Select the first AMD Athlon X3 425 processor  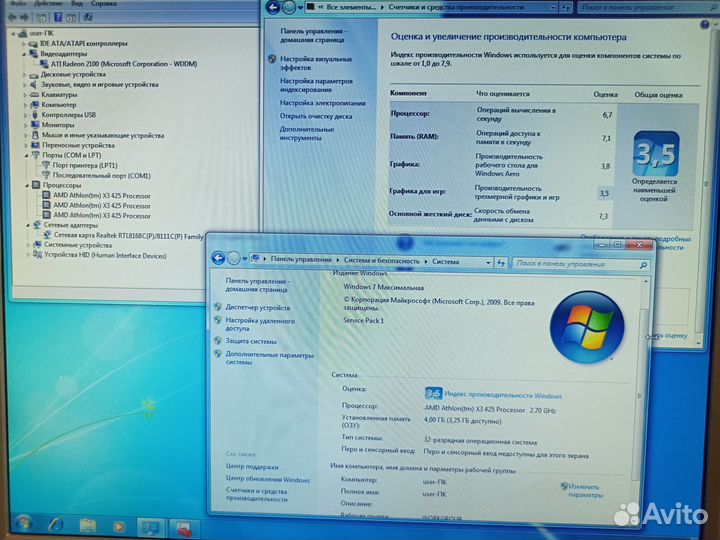pyautogui.click(x=101, y=195)
